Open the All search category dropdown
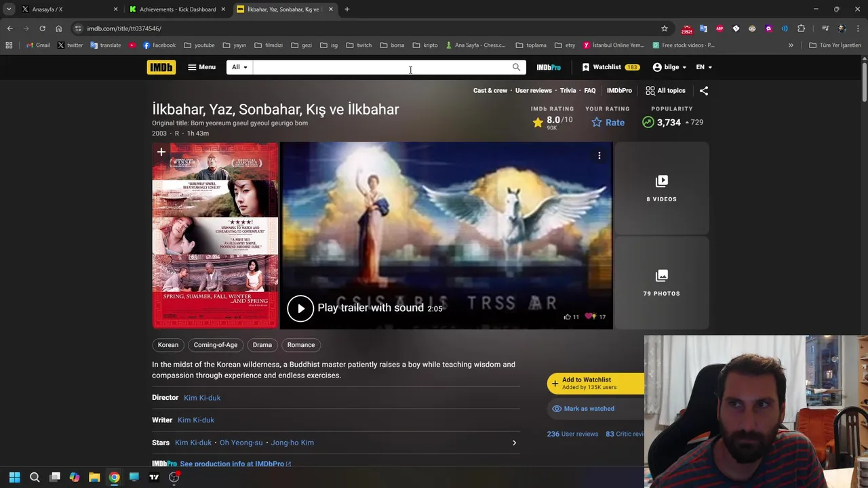 pyautogui.click(x=239, y=67)
